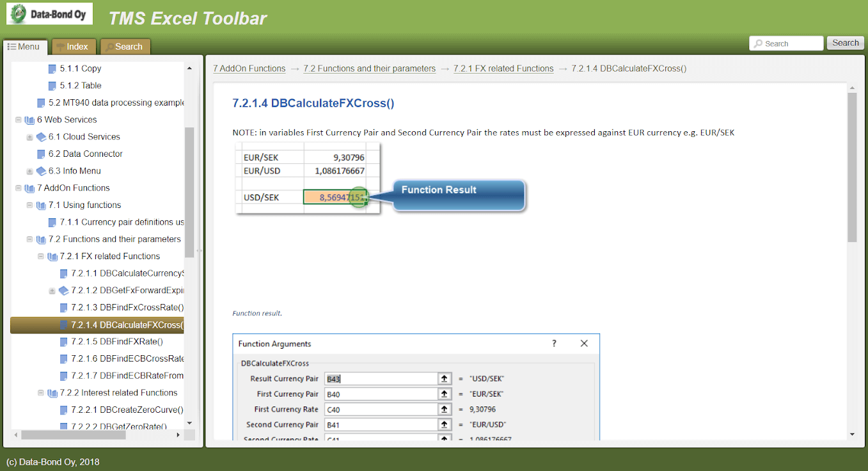Expand the 7.2.1.2 DBGetFxForwardExpiry node

(x=52, y=291)
